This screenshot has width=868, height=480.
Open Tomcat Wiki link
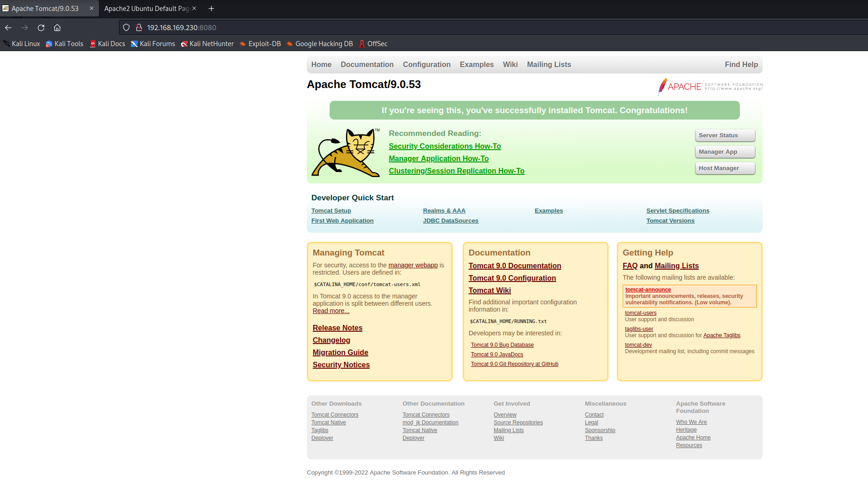(490, 291)
